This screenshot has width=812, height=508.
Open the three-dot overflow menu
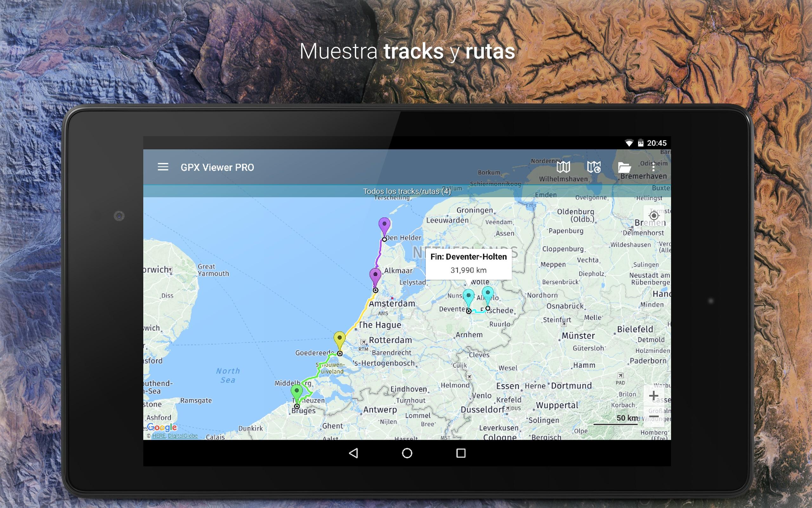coord(653,167)
